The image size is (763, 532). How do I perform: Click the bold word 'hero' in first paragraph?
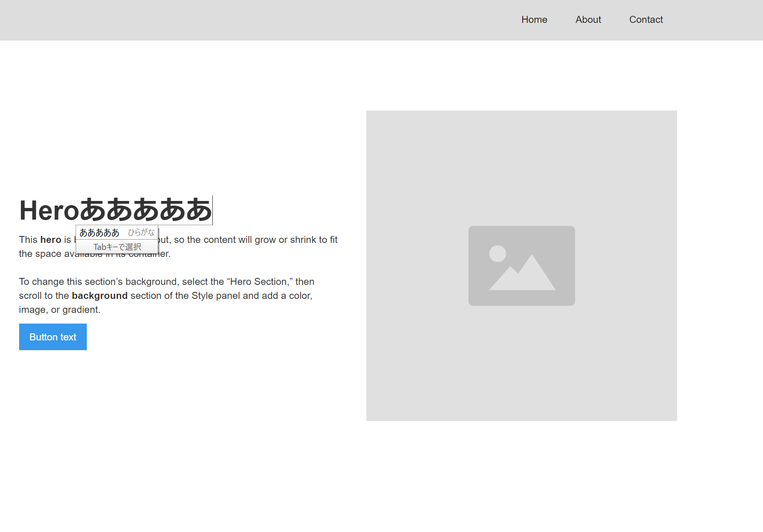[51, 240]
